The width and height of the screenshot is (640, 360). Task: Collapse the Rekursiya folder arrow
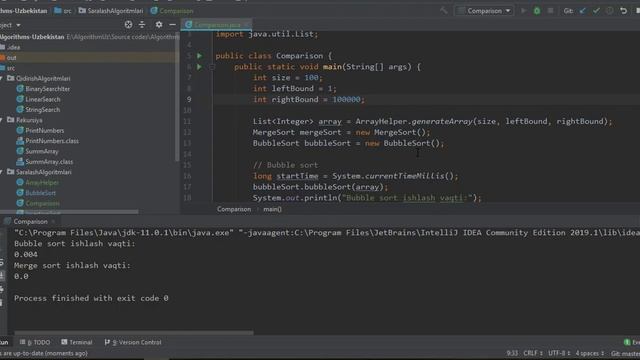[x=2, y=120]
